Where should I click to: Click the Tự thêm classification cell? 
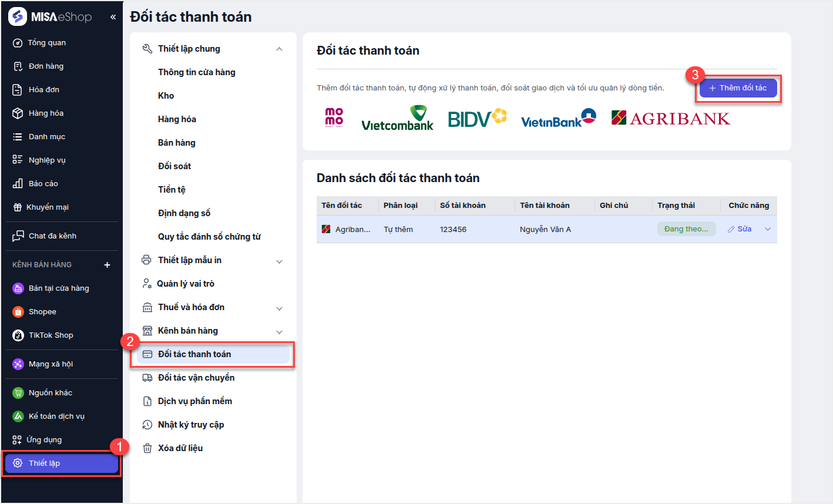(398, 230)
